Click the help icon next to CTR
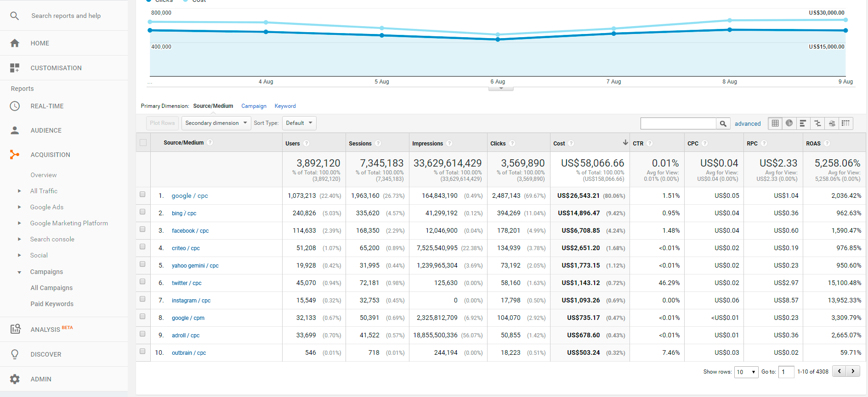868x397 pixels. [x=650, y=143]
